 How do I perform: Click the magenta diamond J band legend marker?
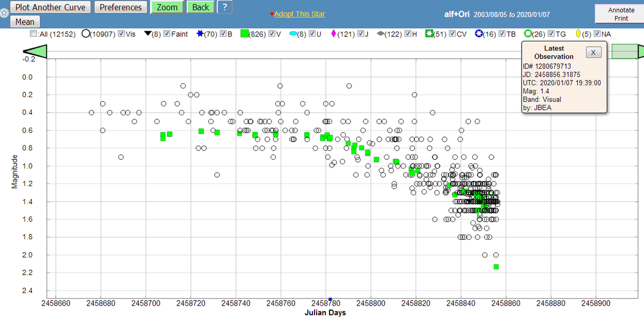334,34
